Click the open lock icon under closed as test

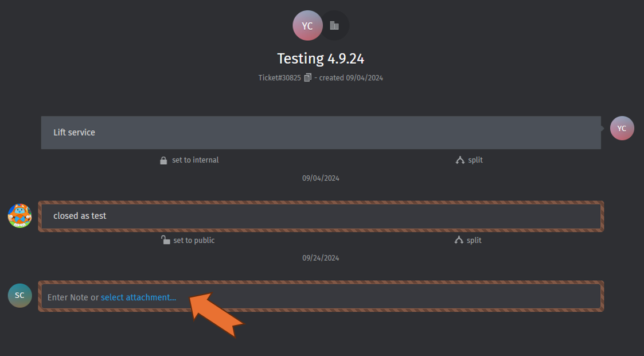(x=166, y=240)
